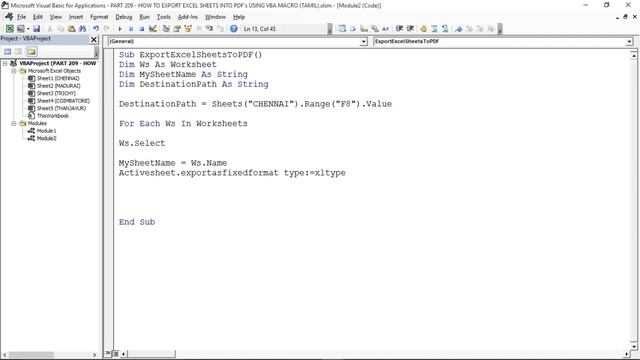Click the code window horizontal scrollbar right arrow

coord(627,354)
